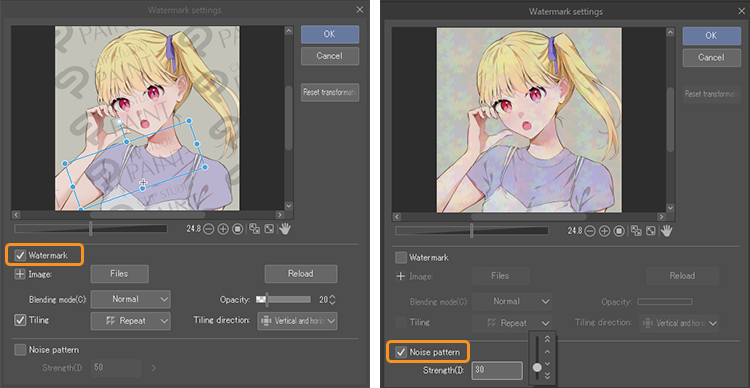Screen dimensions: 750x388
Task: Click preview scroll-down arrow in right dialog
Action: tap(670, 208)
